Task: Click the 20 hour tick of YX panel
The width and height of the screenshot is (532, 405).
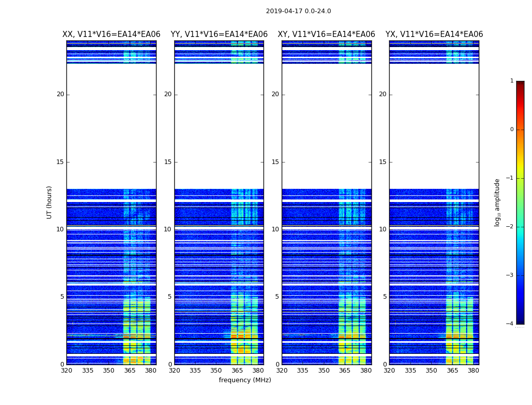Action: pyautogui.click(x=383, y=94)
